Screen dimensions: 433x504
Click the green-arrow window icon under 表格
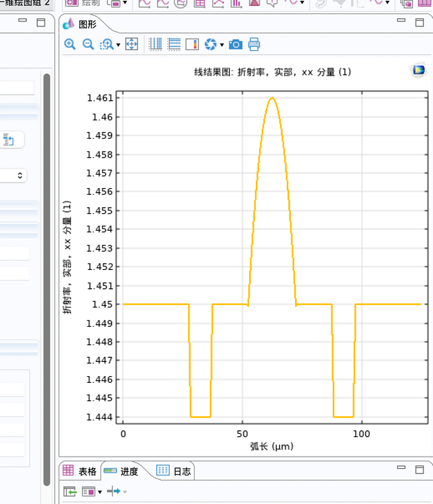click(70, 491)
